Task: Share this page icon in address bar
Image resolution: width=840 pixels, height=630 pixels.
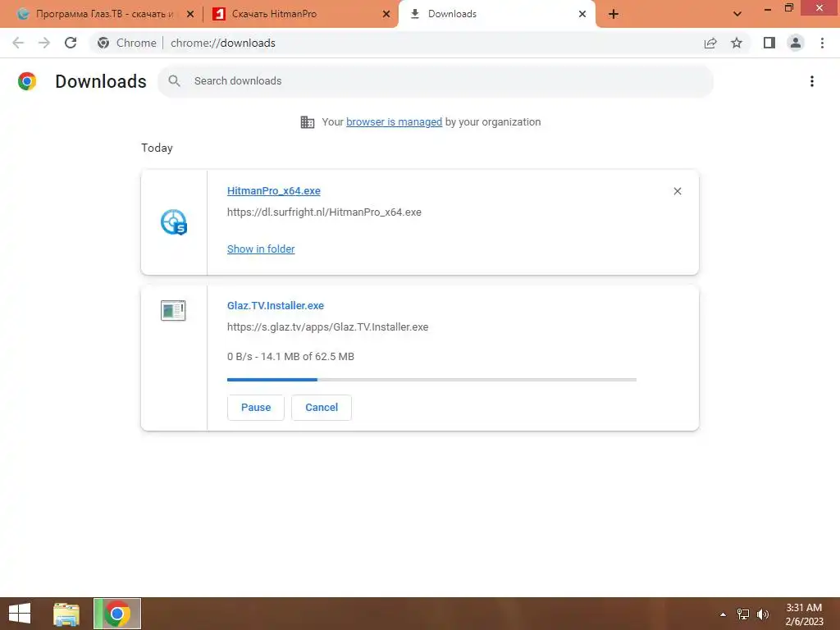Action: click(x=710, y=43)
